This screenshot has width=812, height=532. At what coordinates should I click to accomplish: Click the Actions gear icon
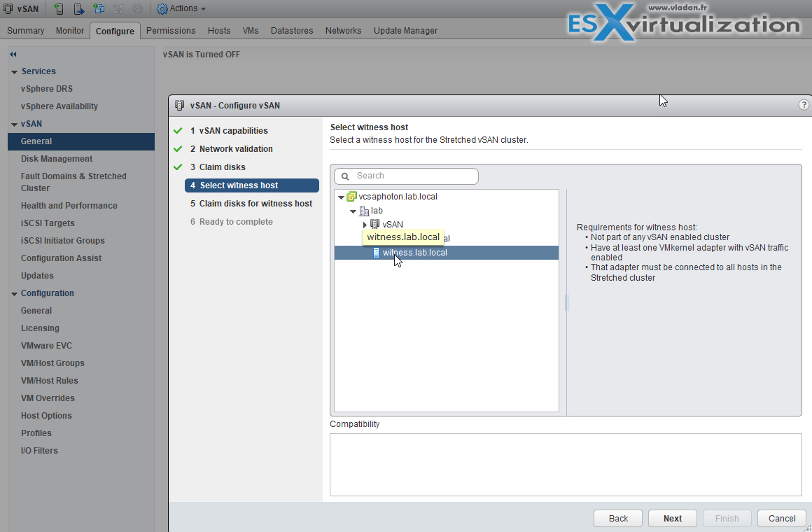pos(162,9)
